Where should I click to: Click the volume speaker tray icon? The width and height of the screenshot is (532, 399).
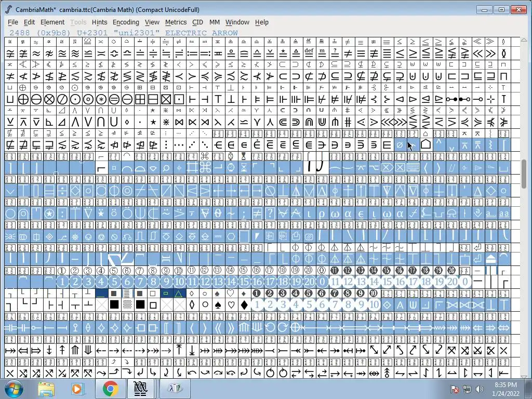[479, 389]
